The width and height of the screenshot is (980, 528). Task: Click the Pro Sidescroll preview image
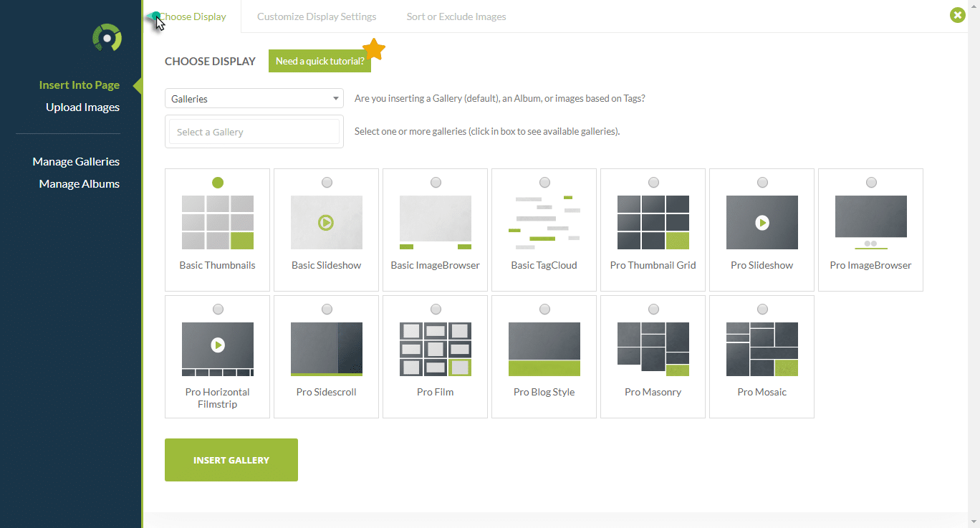(x=327, y=349)
